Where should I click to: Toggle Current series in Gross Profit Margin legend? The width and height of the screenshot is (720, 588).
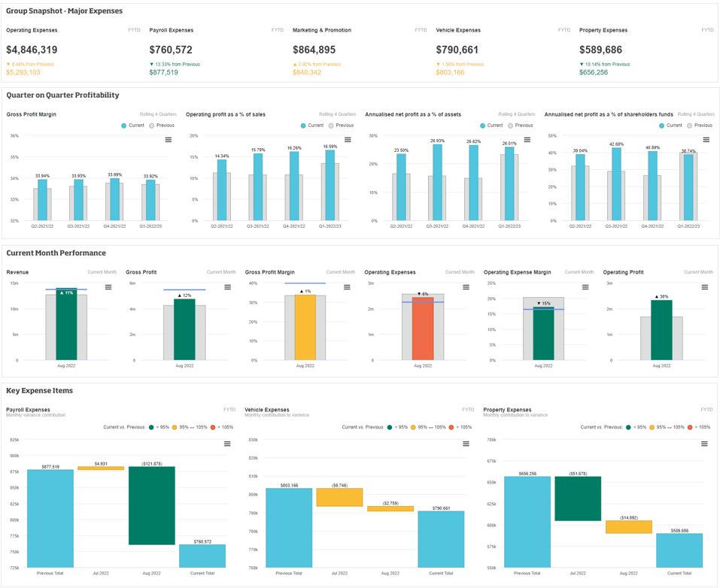coord(132,126)
